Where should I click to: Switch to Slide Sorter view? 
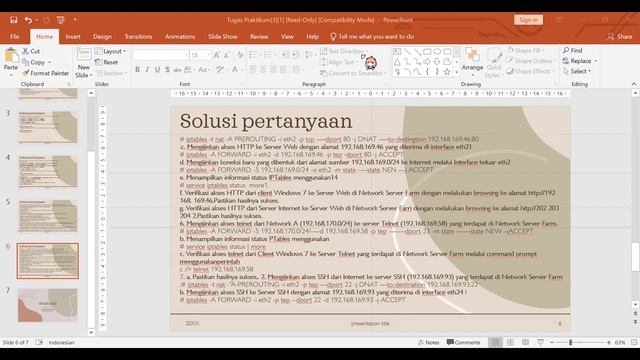[510, 342]
